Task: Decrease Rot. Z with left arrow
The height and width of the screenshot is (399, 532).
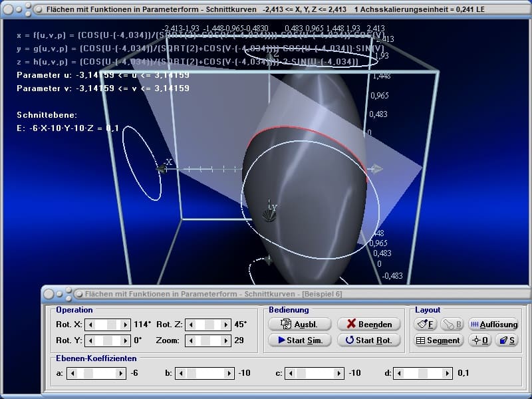Action: [x=191, y=325]
